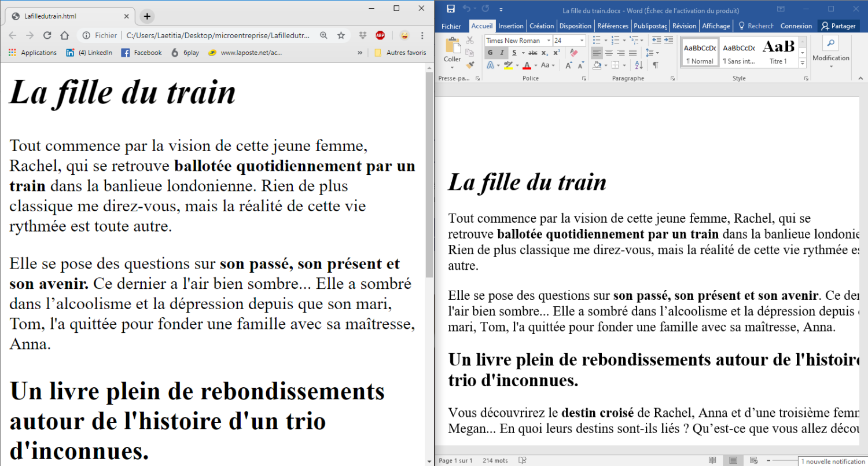Toggle strikethrough (abc) formatting
Viewport: 868px width, 466px height.
pyautogui.click(x=532, y=53)
